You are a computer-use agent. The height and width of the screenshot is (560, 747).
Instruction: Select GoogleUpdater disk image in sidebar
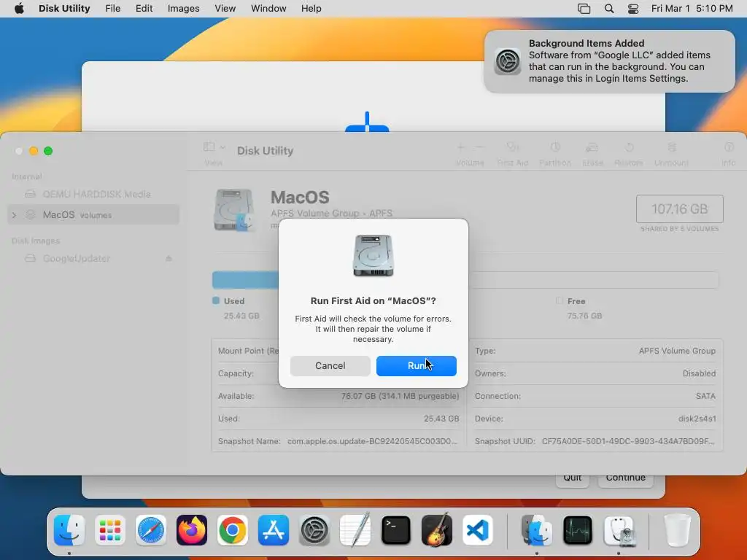(x=93, y=259)
